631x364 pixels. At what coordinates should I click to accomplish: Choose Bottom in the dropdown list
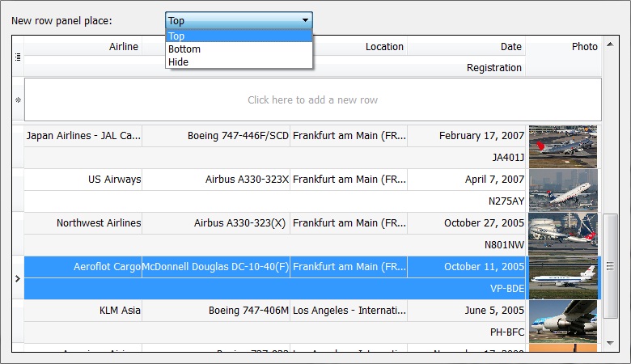coord(239,49)
